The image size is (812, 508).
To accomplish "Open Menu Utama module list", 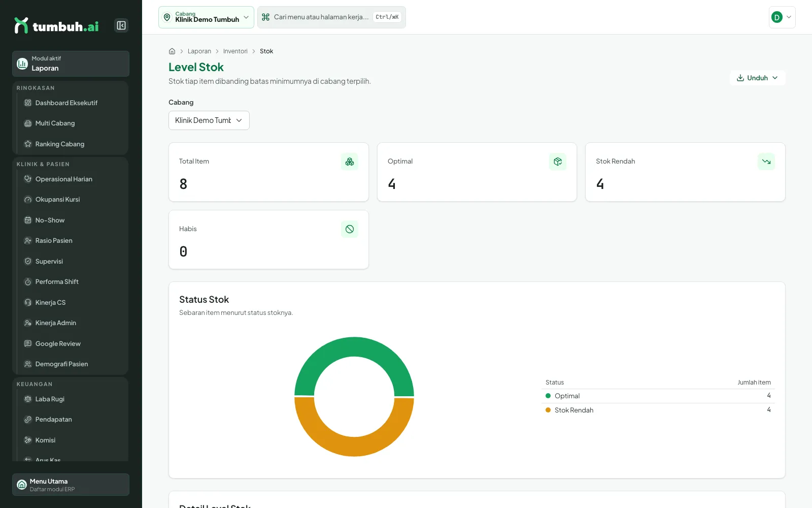I will [71, 485].
